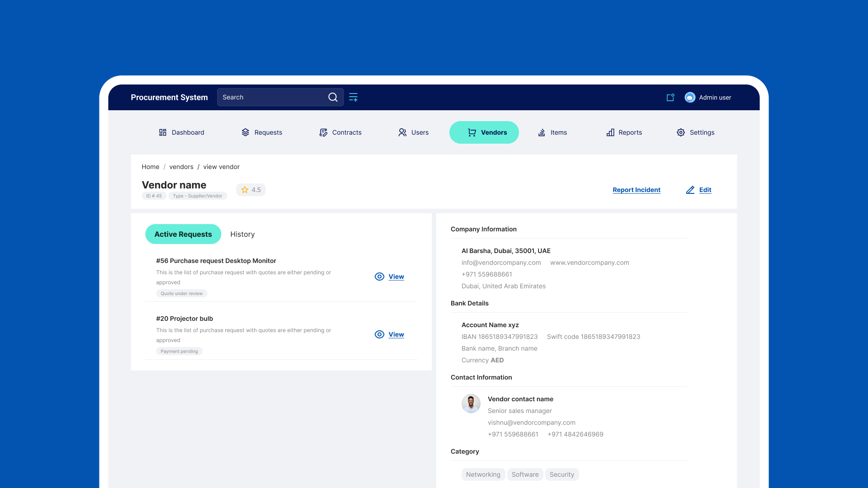Screen dimensions: 868x488
Task: Click the star rating icon
Action: coord(245,190)
